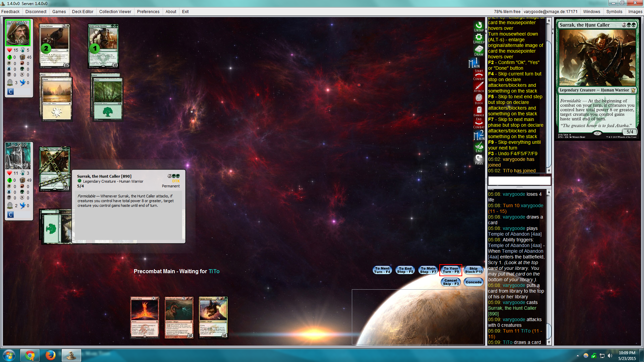Click the End step phase icon
The height and width of the screenshot is (362, 644).
point(479,147)
